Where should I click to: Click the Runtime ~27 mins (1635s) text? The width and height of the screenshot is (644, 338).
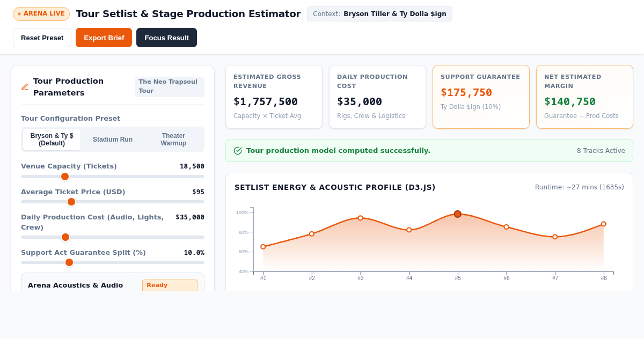pos(580,187)
